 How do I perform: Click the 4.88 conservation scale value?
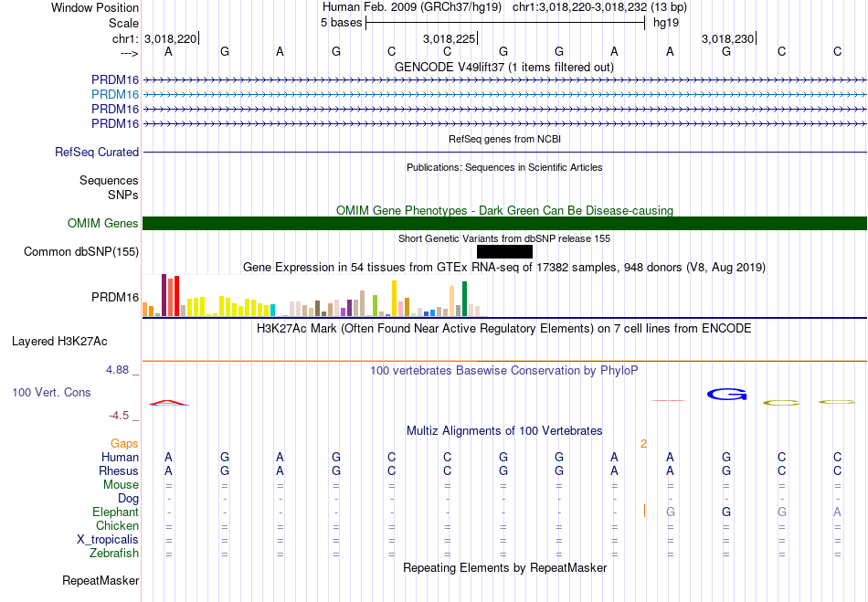pos(117,370)
